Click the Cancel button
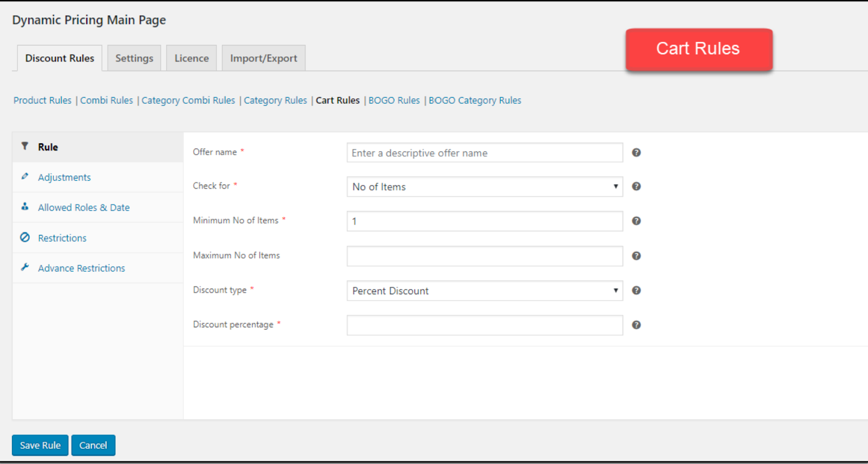 93,445
